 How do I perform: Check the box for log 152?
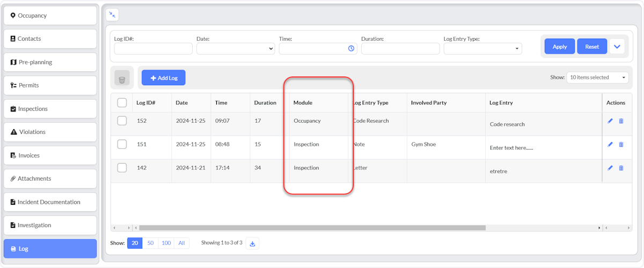122,121
